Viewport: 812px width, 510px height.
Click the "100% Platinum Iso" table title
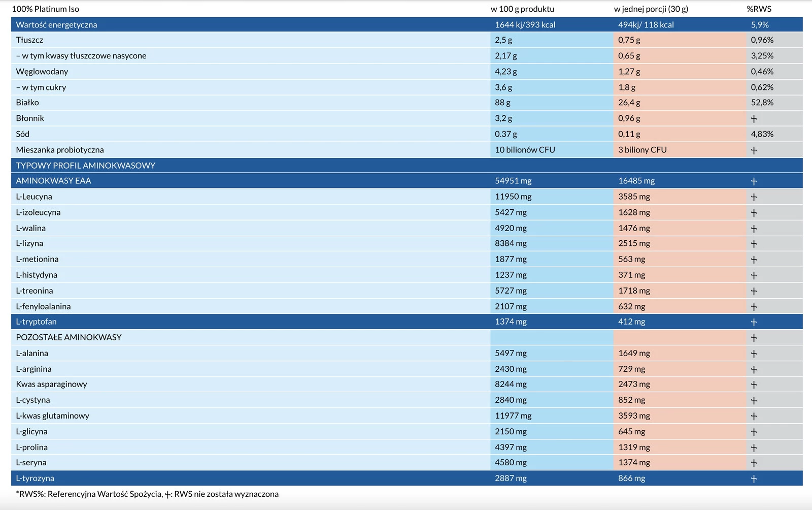[x=46, y=9]
